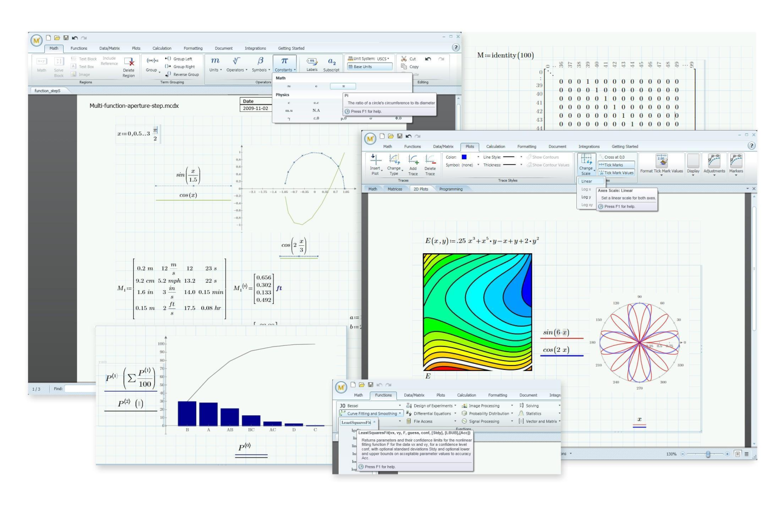Click Add Trace in the Plots ribbon
Image resolution: width=781 pixels, height=532 pixels.
click(x=413, y=165)
